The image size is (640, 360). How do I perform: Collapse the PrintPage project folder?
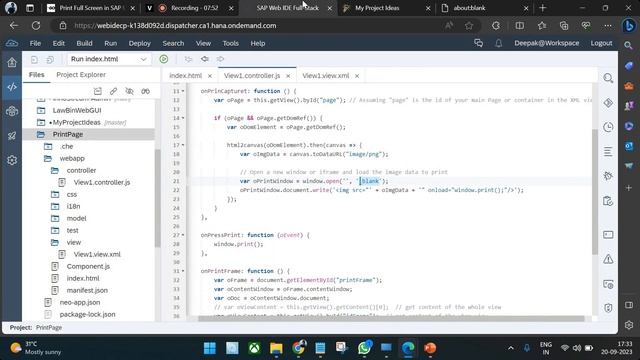click(41, 134)
